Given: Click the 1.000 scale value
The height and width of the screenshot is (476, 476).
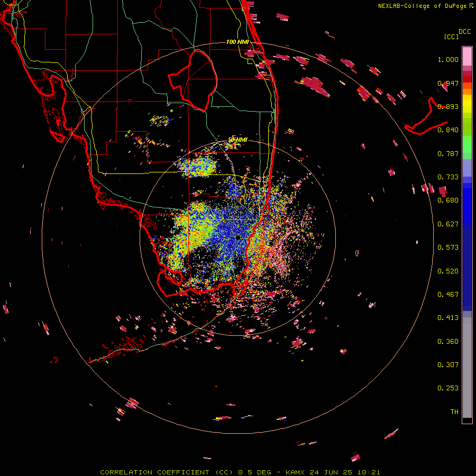Looking at the screenshot, I should coord(448,59).
